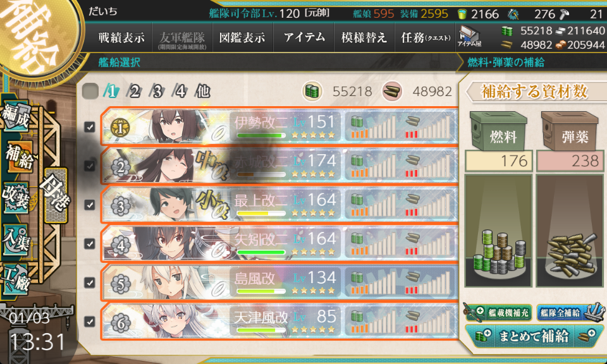This screenshot has width=607, height=364.
Task: Uncheck the 伊勢改二 supply checkbox
Action: tap(90, 127)
